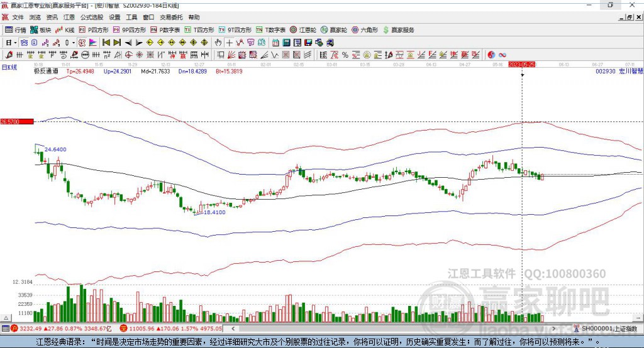644x348 pixels.
Task: Open the 窗口 menu
Action: pos(148,17)
